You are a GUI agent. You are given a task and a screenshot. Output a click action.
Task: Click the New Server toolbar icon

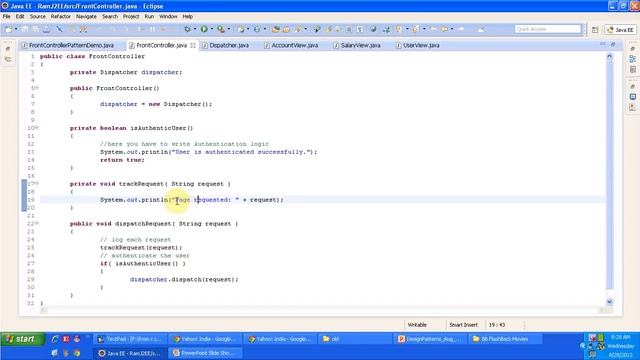pyautogui.click(x=241, y=29)
